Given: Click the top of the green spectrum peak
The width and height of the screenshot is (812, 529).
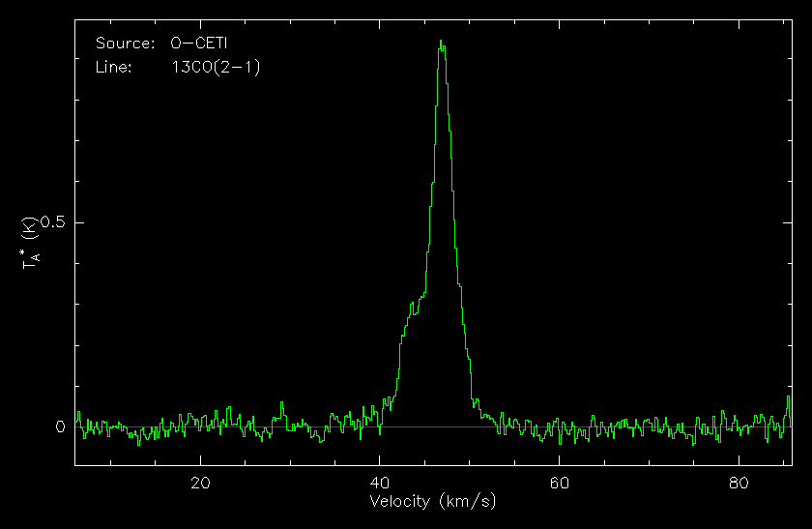Looking at the screenshot, I should (x=441, y=41).
